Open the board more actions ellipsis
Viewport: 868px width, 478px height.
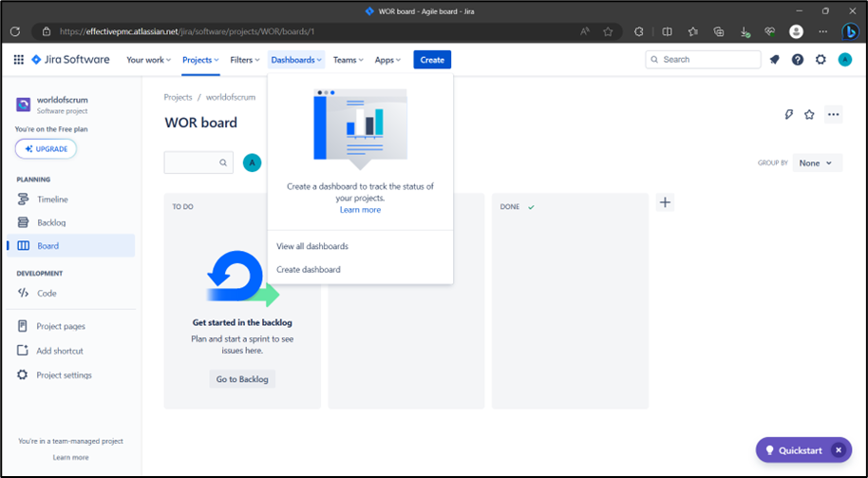point(833,115)
